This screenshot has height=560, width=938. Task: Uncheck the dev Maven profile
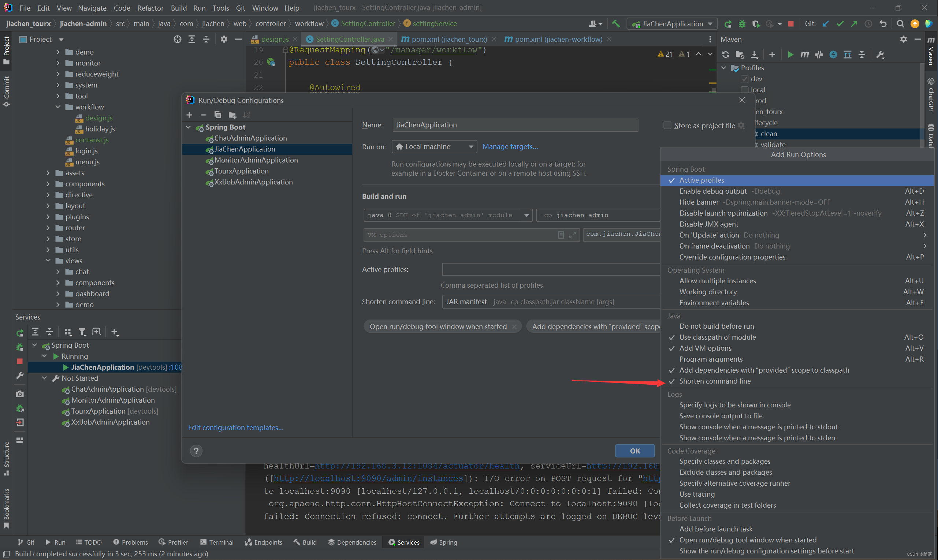[x=744, y=79]
